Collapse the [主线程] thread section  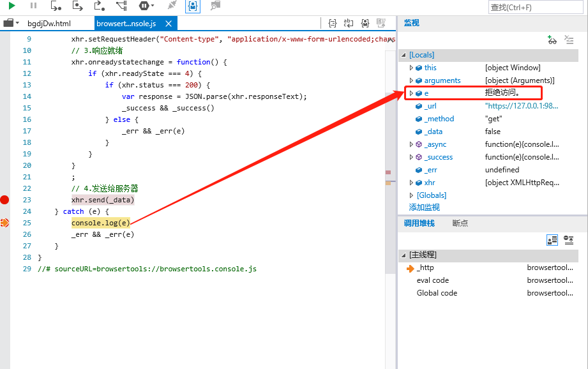(x=403, y=255)
